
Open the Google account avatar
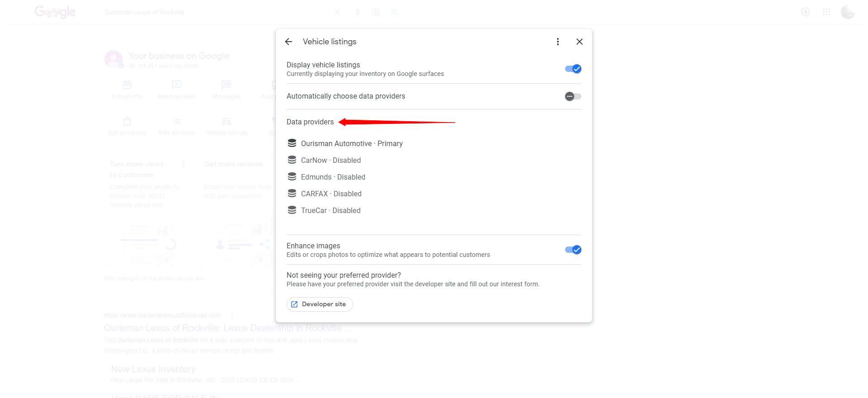(x=848, y=12)
